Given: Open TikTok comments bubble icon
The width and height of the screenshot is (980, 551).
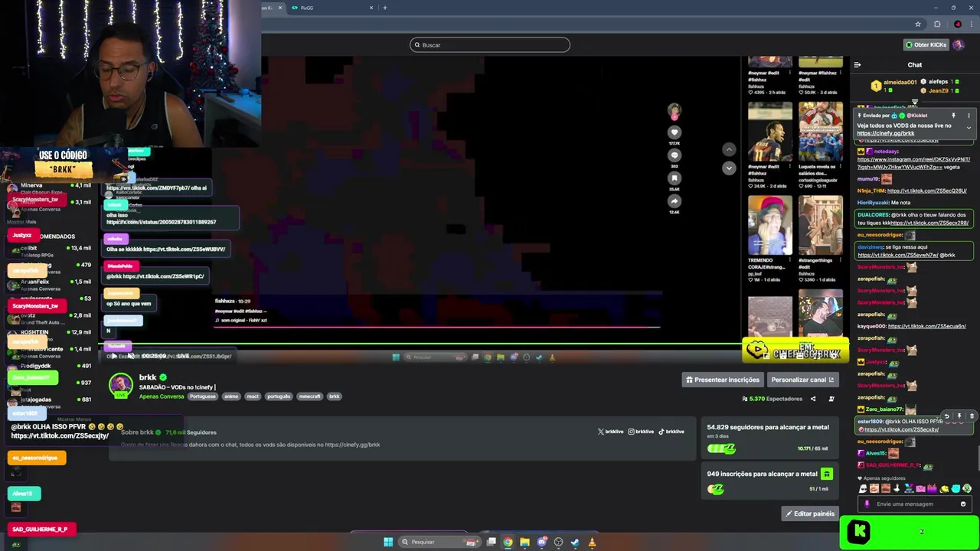Looking at the screenshot, I should point(675,155).
